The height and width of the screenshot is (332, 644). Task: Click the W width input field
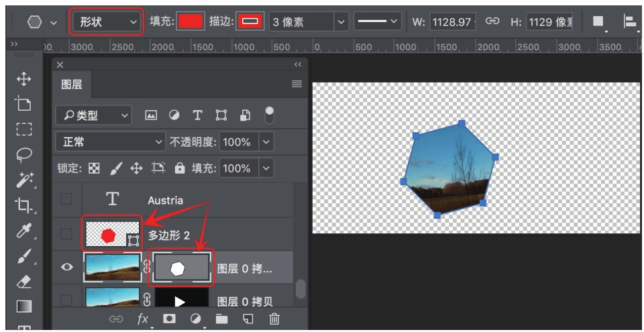pyautogui.click(x=451, y=21)
